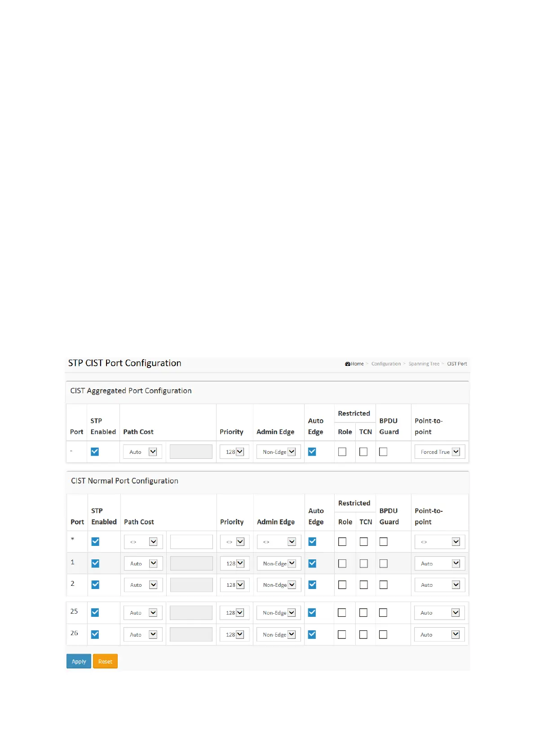The height and width of the screenshot is (756, 535).
Task: Disable STP Enabled for aggregated port
Action: [95, 452]
